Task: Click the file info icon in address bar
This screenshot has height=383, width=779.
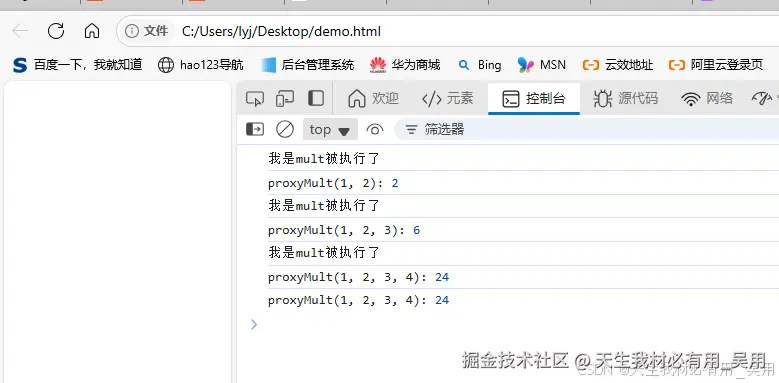Action: pyautogui.click(x=132, y=31)
